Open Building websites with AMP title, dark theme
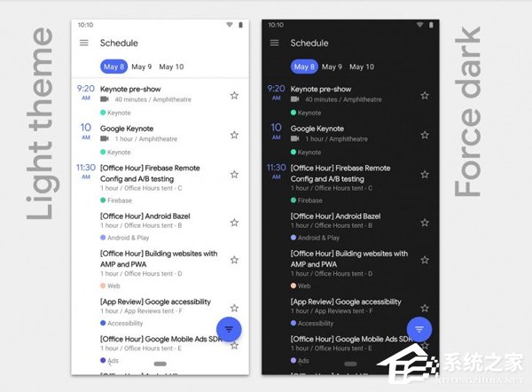This screenshot has width=532, height=392. (x=348, y=259)
